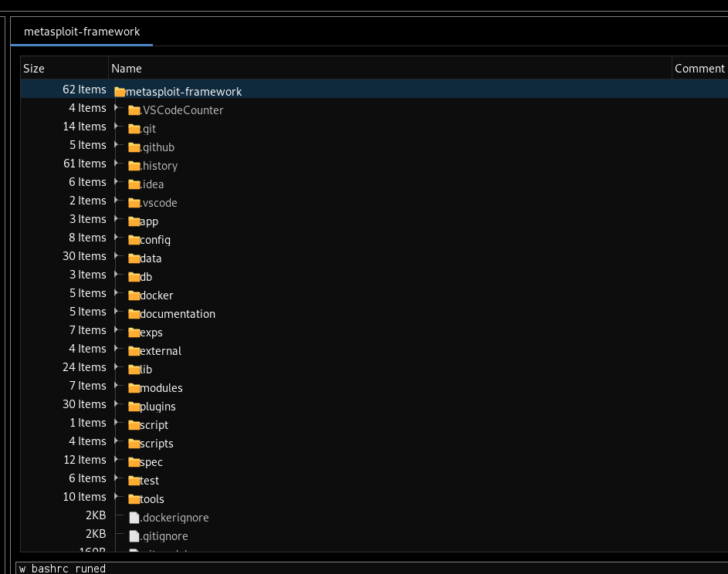
Task: Click the modules folder icon
Action: click(x=134, y=388)
